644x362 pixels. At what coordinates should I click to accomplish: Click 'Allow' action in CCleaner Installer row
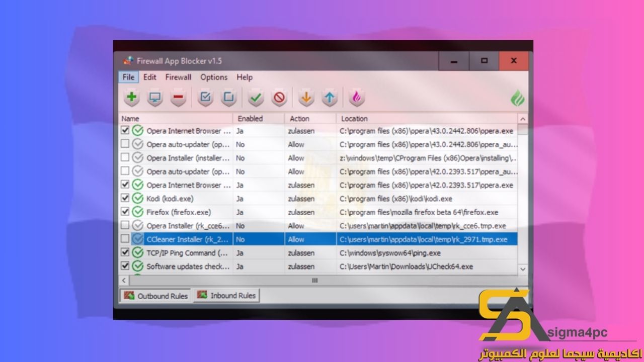296,239
